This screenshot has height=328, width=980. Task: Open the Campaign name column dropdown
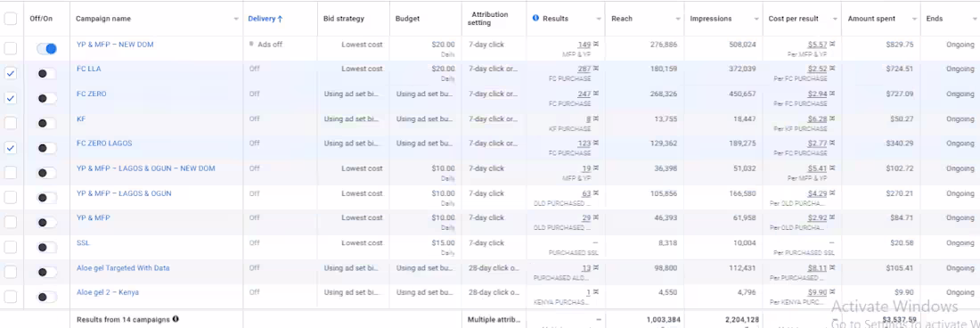tap(236, 20)
